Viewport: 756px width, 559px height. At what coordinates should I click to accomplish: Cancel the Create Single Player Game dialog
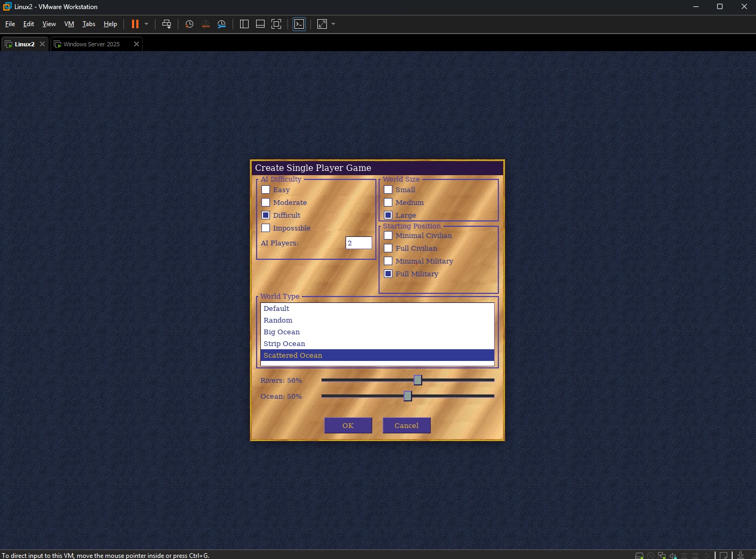pos(407,425)
